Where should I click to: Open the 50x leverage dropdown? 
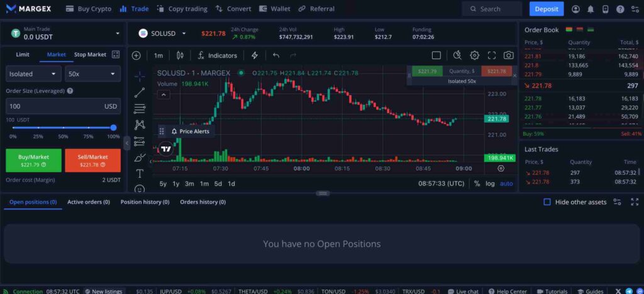click(93, 73)
